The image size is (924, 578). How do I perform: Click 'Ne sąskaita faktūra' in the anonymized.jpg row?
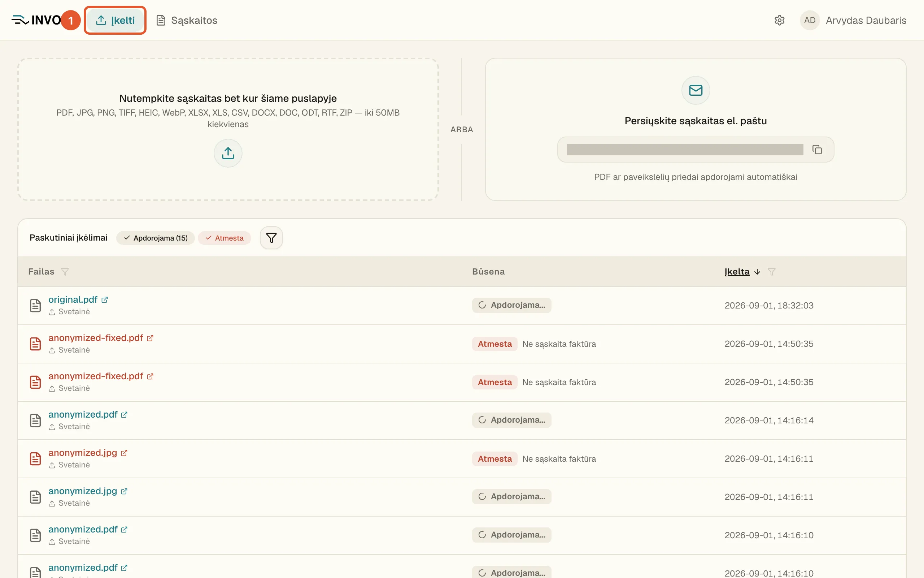559,459
